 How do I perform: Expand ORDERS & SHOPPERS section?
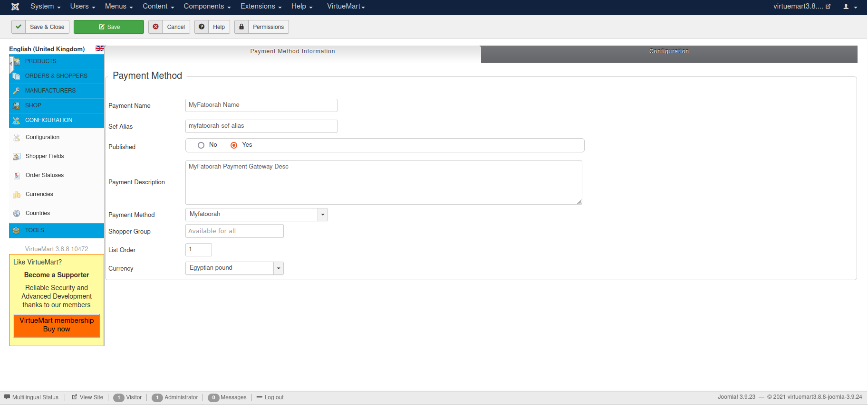[x=57, y=76]
